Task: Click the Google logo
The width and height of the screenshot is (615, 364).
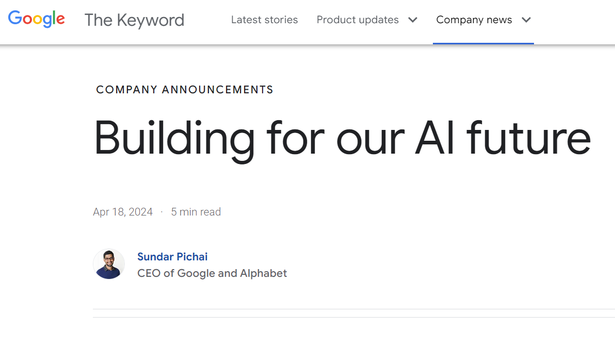Action: click(x=37, y=19)
